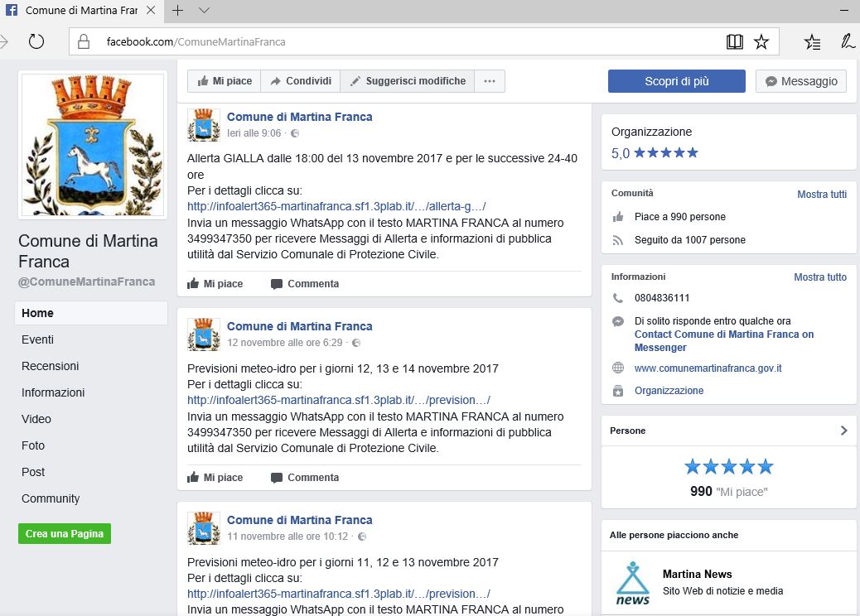860x616 pixels.
Task: Click the Organizzazione category link
Action: coord(669,391)
